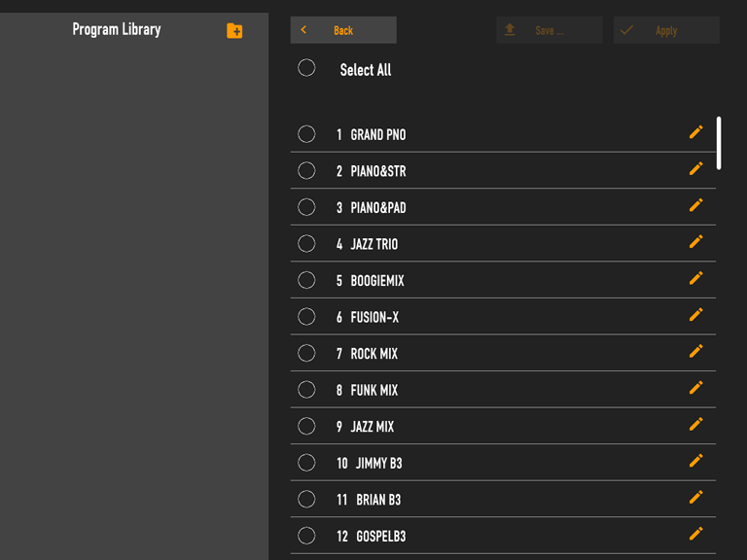Select the PIANO&PAD program circle
The image size is (747, 560).
tap(306, 207)
